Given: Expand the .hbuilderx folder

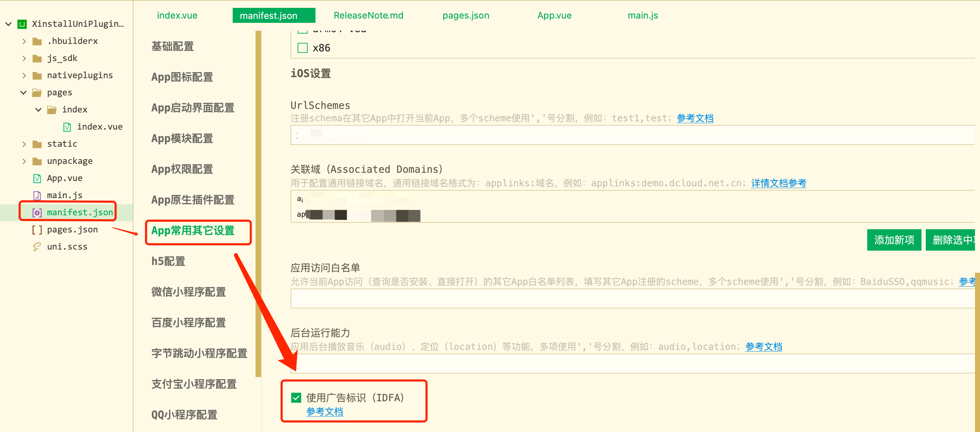Looking at the screenshot, I should pos(24,41).
